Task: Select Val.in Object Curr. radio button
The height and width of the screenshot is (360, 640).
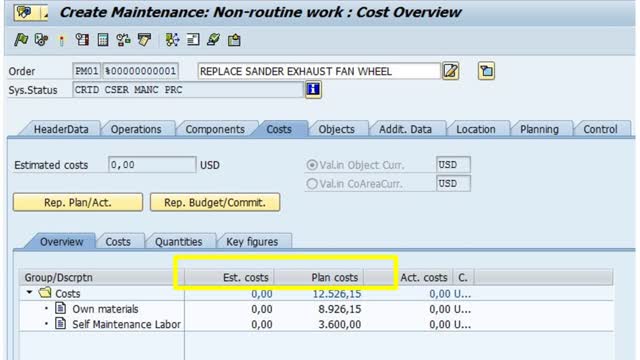Action: 312,165
